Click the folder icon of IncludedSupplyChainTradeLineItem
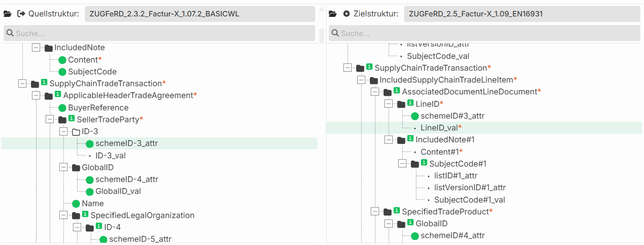This screenshot has height=245, width=644. coord(374,80)
